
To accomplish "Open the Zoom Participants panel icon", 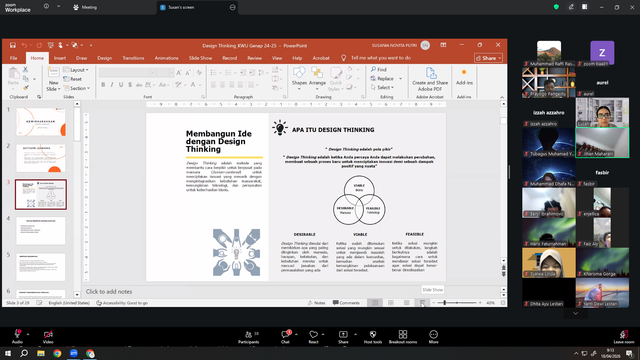I will click(248, 334).
